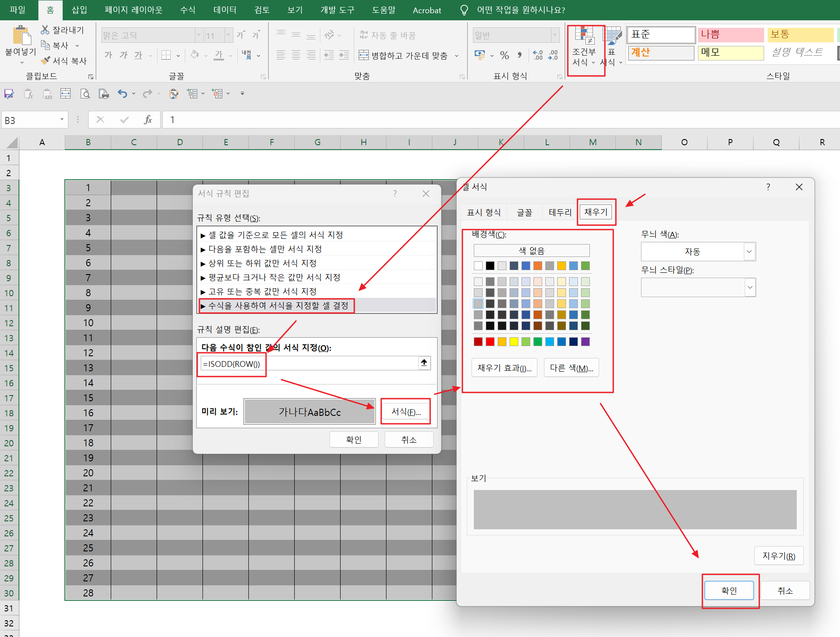
Task: Switch to the Font (글꼴) dialog tab
Action: (x=525, y=212)
